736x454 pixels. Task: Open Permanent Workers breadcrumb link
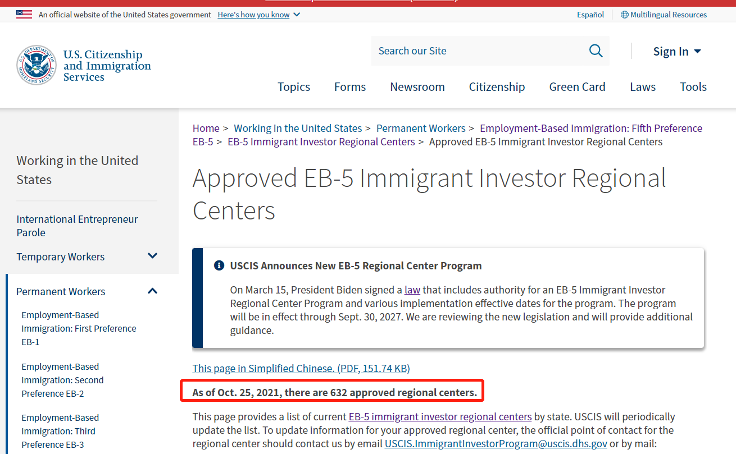point(421,128)
